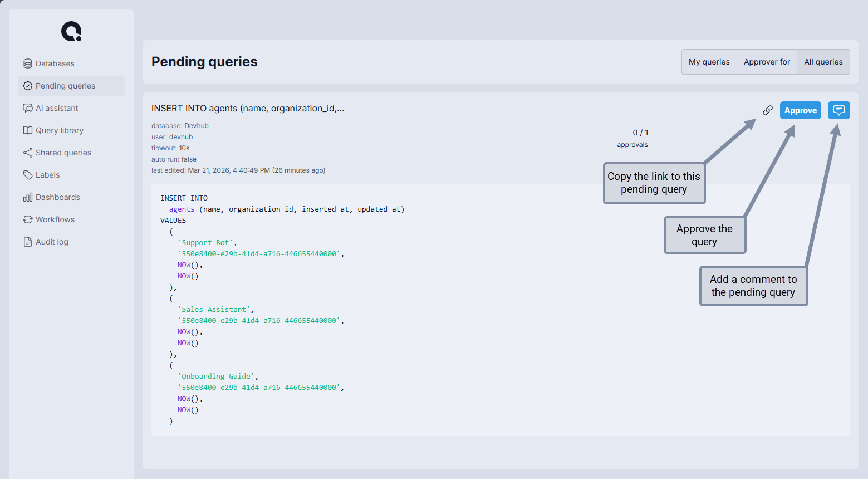Open the query title INSERT INTO agents

(x=248, y=108)
